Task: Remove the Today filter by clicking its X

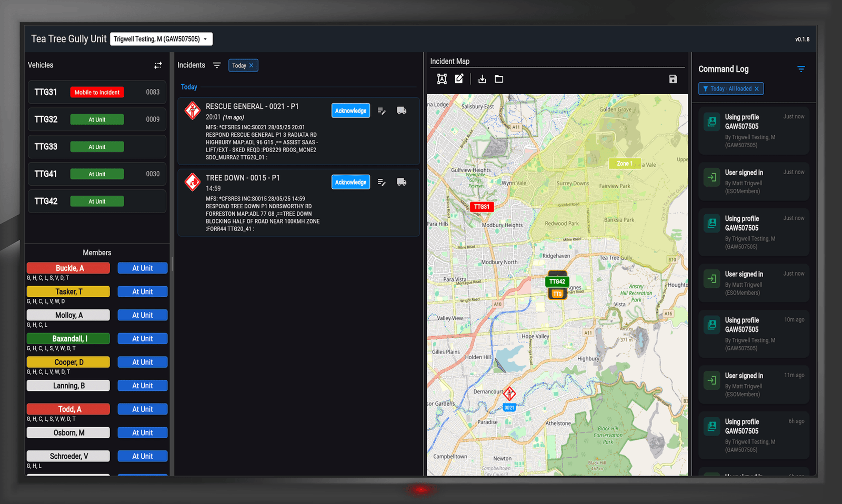Action: 252,65
